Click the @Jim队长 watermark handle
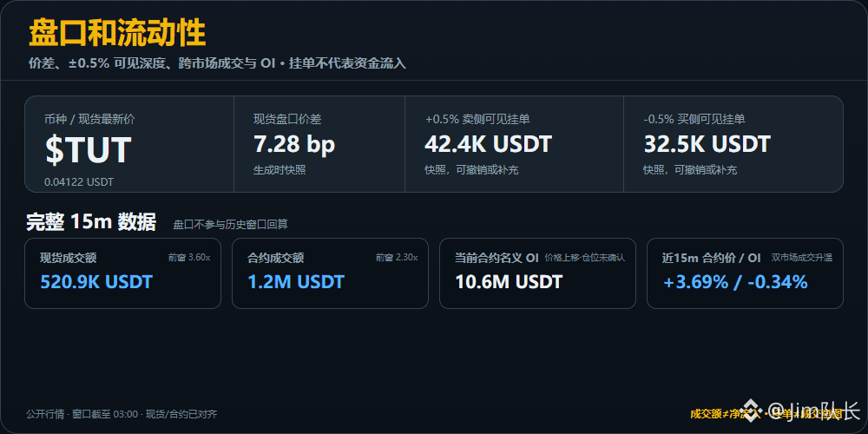This screenshot has height=434, width=868. point(814,411)
